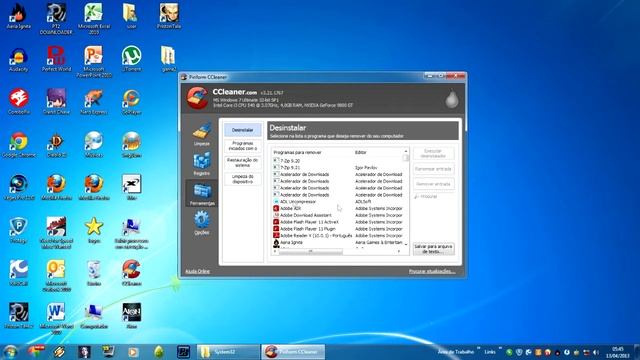Select Microsoft Outlook desktop shortcut
Screen dimensions: 640x360
[x=56, y=276]
